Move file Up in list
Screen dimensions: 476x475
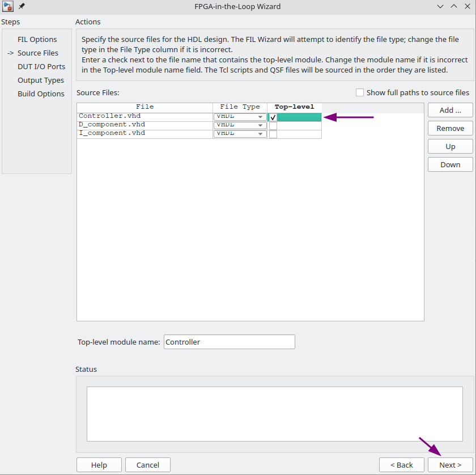coord(450,147)
